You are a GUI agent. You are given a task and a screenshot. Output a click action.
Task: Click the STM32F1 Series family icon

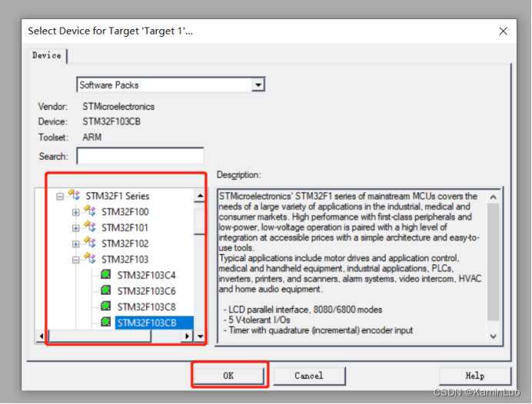tap(74, 195)
